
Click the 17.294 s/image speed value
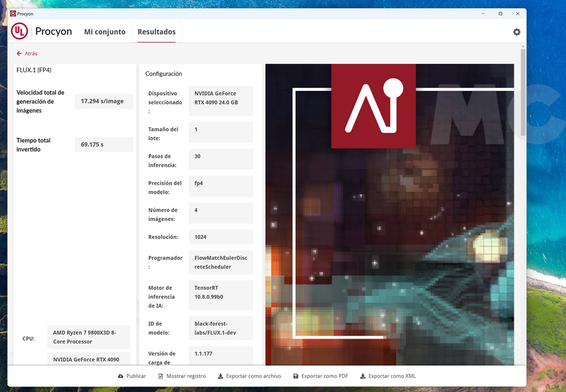(x=104, y=101)
